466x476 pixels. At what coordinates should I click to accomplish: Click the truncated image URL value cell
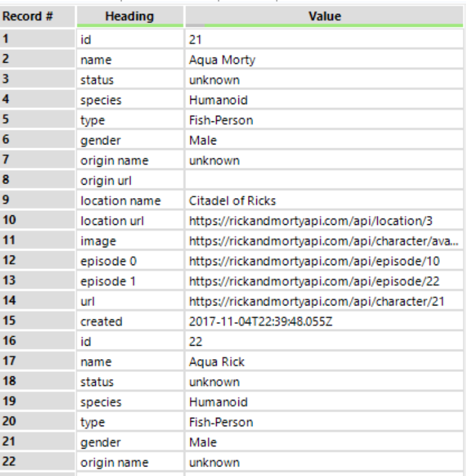(323, 241)
